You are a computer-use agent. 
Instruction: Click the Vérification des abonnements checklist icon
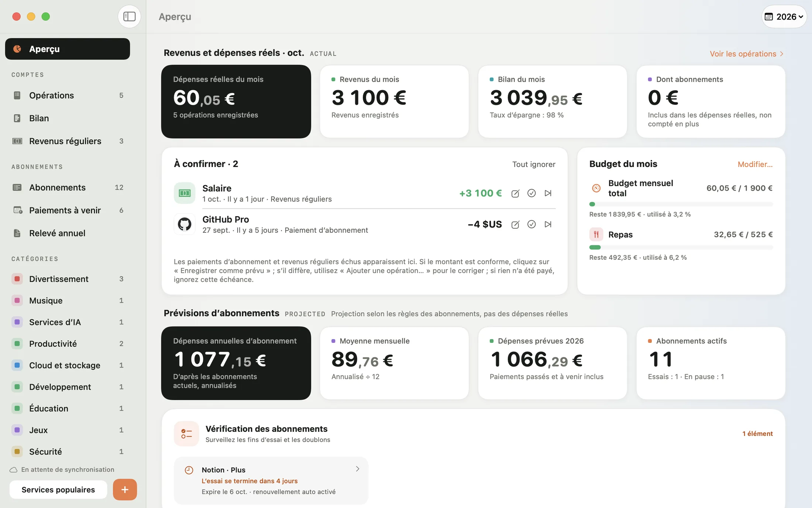click(x=186, y=434)
